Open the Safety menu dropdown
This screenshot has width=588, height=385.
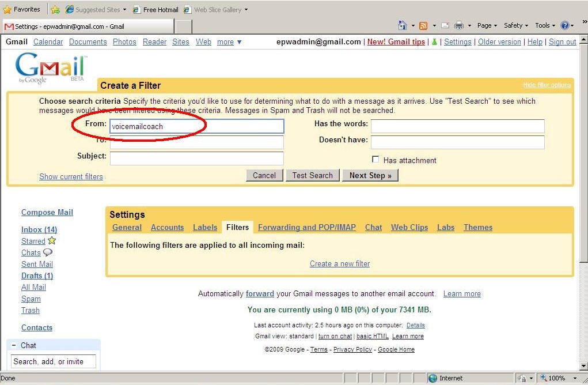pos(515,25)
